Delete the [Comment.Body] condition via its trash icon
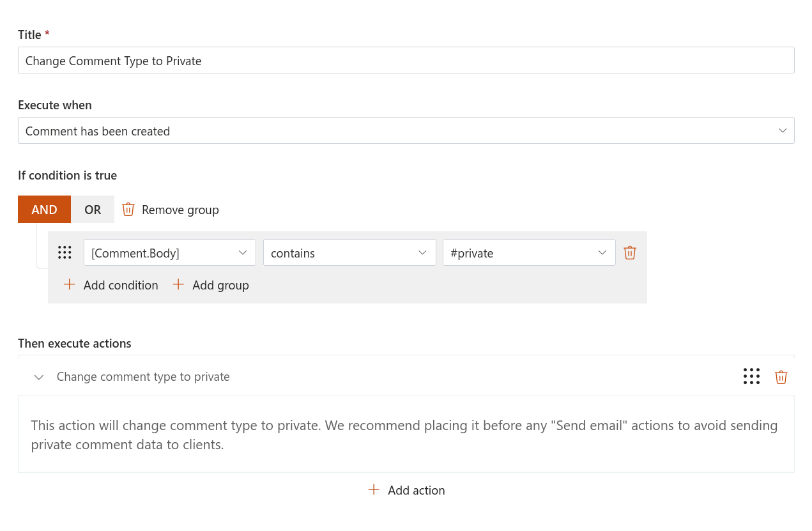 [629, 252]
